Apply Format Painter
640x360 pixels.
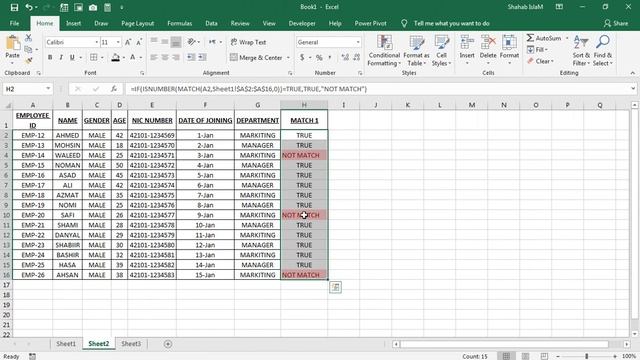point(28,60)
